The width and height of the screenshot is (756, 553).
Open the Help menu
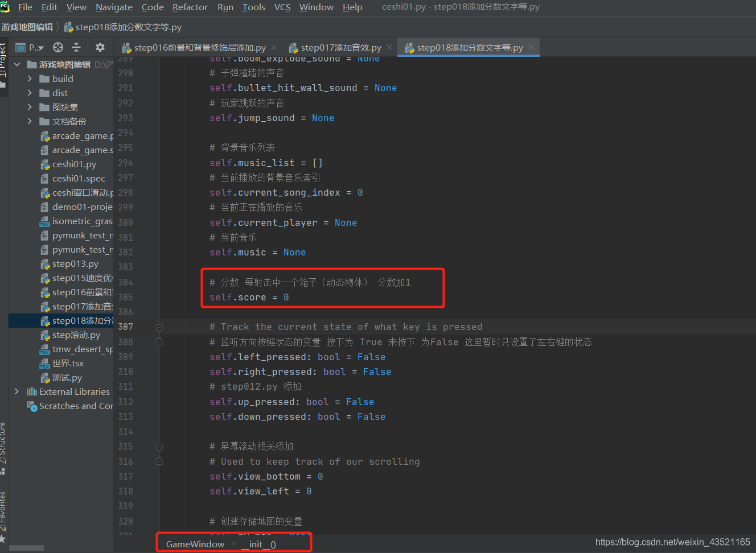click(x=352, y=7)
